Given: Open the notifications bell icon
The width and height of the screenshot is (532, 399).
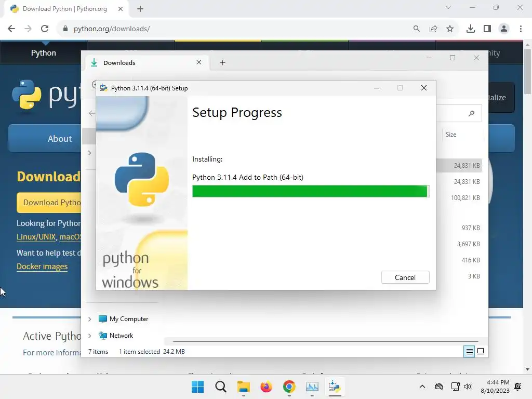Looking at the screenshot, I should point(518,387).
